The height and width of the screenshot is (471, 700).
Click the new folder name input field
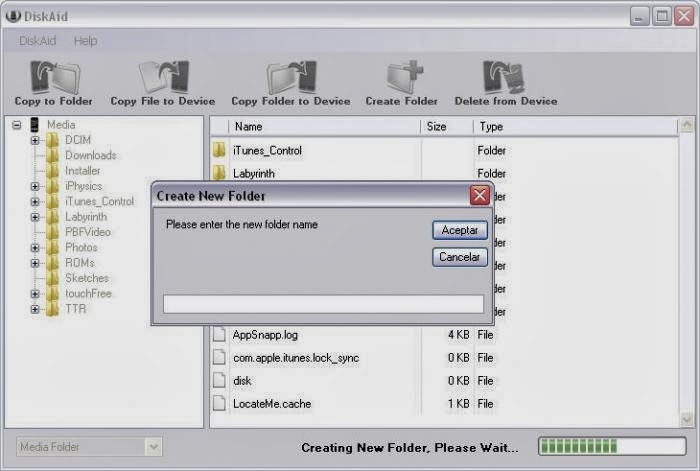(323, 304)
